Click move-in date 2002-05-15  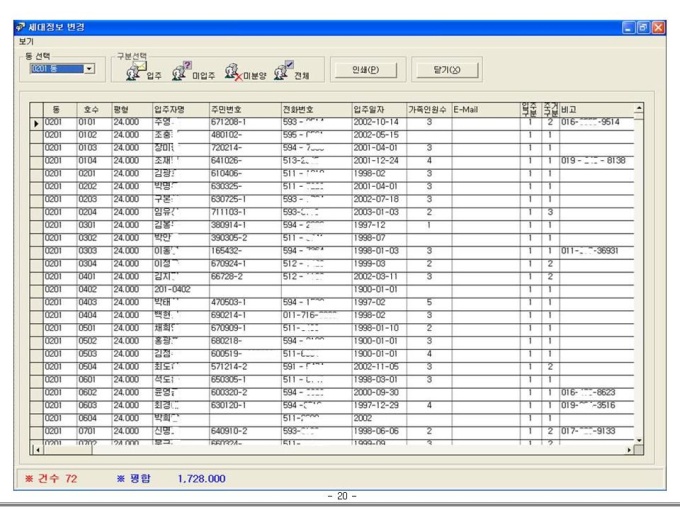tap(379, 135)
